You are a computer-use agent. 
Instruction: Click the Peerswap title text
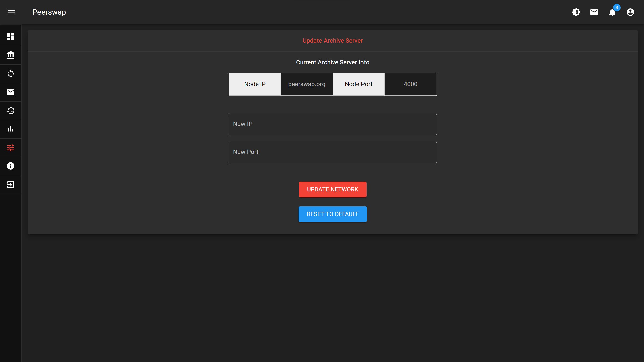click(x=49, y=12)
